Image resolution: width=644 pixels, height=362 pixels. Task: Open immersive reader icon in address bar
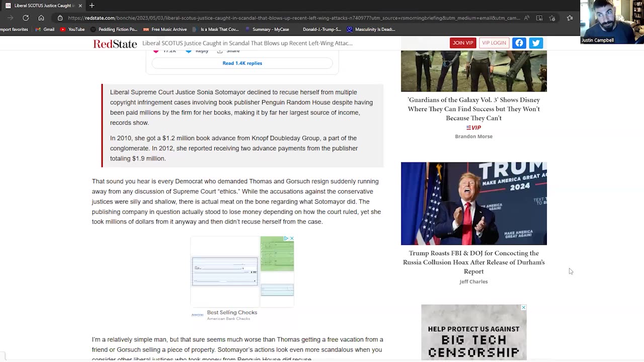[539, 18]
